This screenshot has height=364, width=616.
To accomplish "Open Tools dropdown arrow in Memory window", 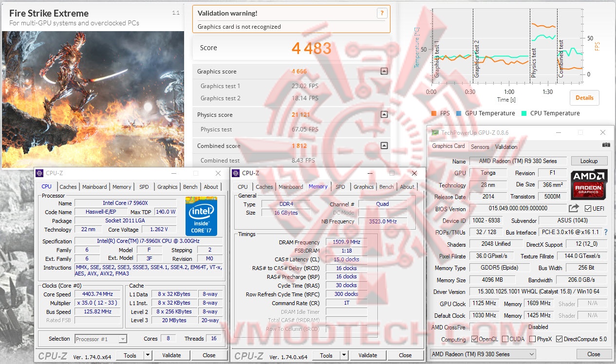I will pyautogui.click(x=344, y=355).
